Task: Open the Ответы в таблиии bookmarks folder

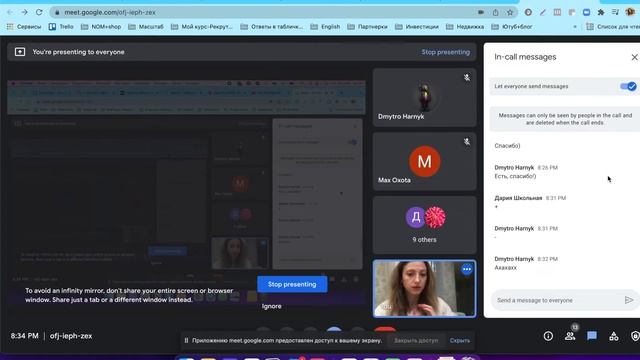Action: [x=272, y=27]
